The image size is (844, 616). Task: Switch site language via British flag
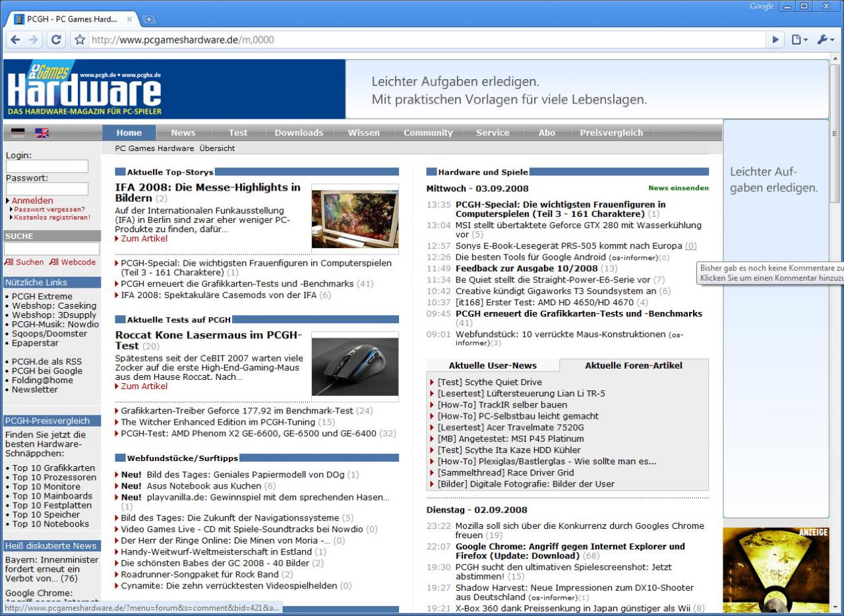click(x=42, y=133)
